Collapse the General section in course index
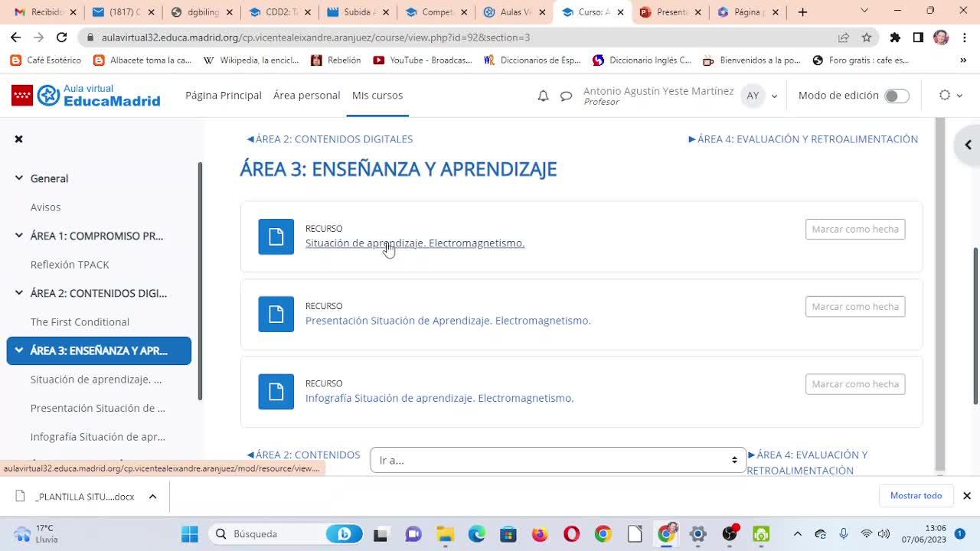Viewport: 980px width, 551px height. (x=19, y=178)
